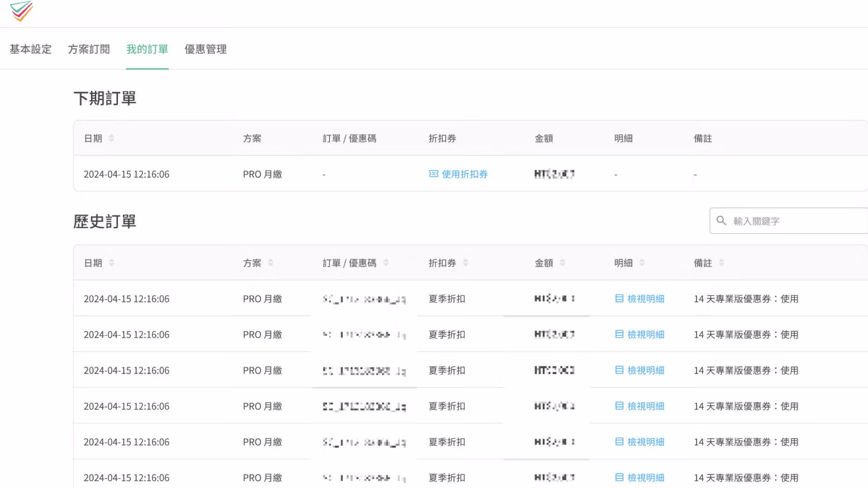The width and height of the screenshot is (868, 488).
Task: Click detail list icon in fifth history row
Action: [619, 441]
